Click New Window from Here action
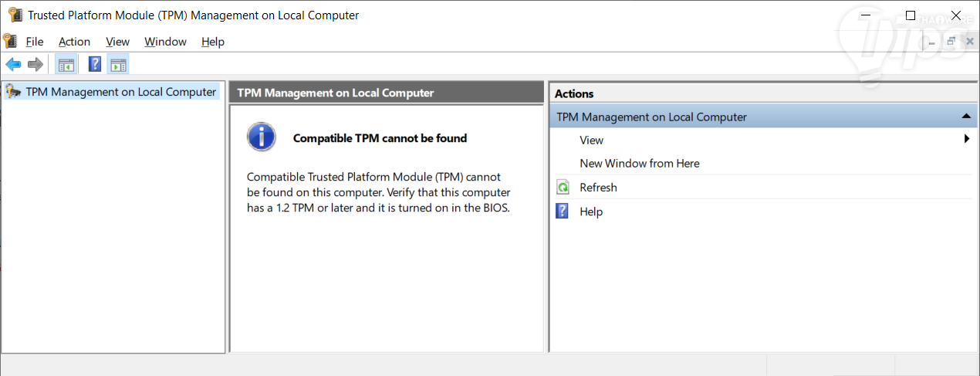This screenshot has height=376, width=980. [x=639, y=164]
